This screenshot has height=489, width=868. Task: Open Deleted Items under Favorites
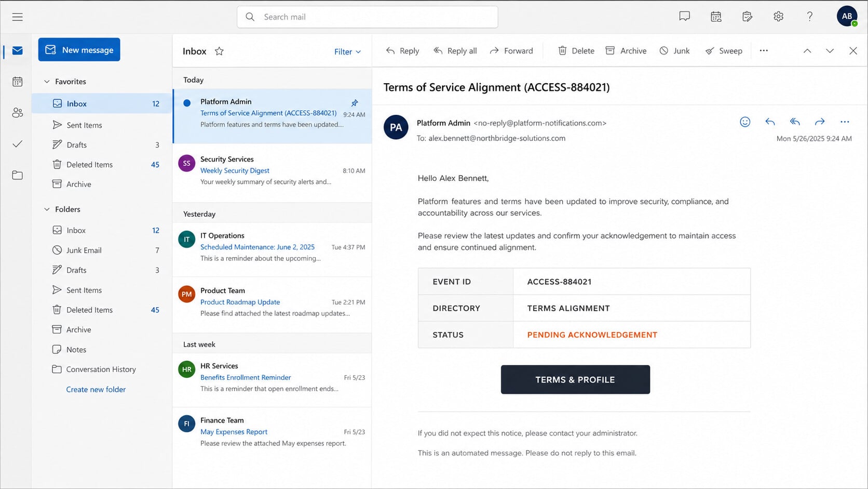(102, 165)
